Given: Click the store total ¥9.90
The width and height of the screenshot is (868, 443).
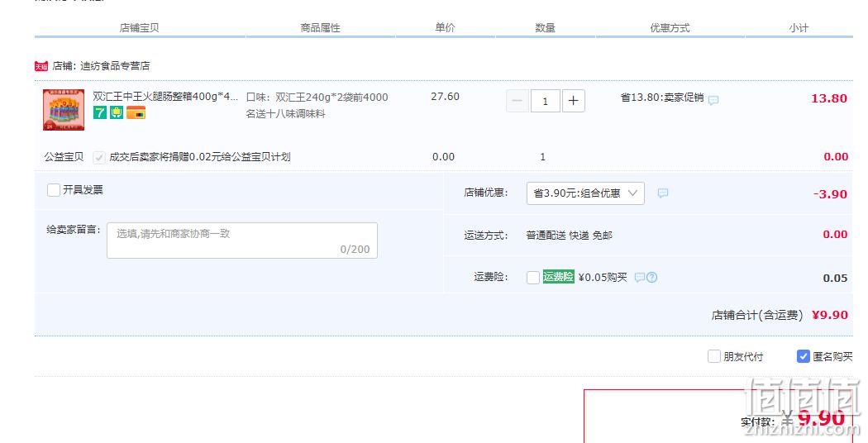Looking at the screenshot, I should point(830,315).
